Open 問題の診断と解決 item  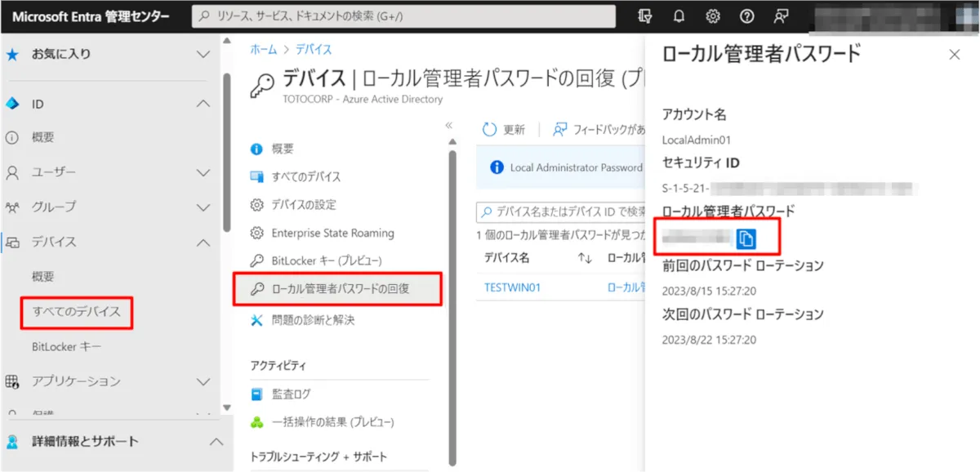coord(313,320)
